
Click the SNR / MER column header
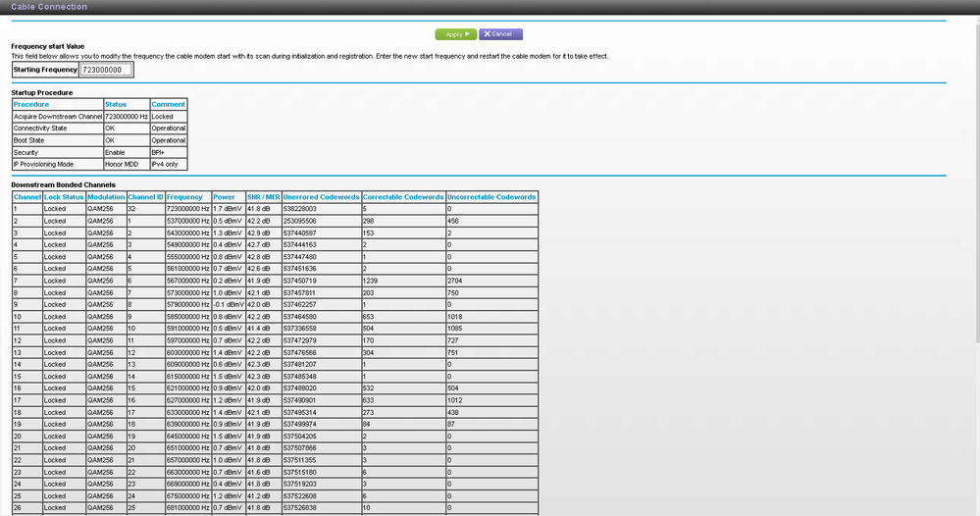[x=262, y=197]
